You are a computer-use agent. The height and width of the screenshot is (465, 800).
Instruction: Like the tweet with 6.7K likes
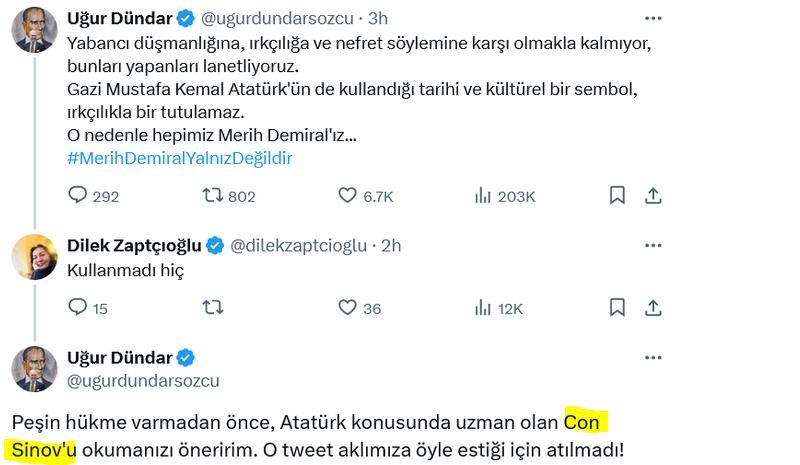pyautogui.click(x=347, y=196)
